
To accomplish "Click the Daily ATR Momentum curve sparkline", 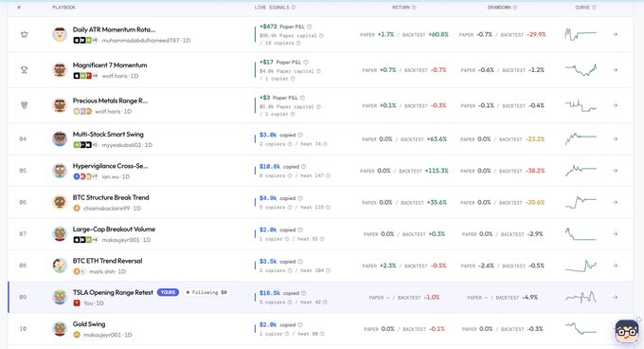I will 581,34.
